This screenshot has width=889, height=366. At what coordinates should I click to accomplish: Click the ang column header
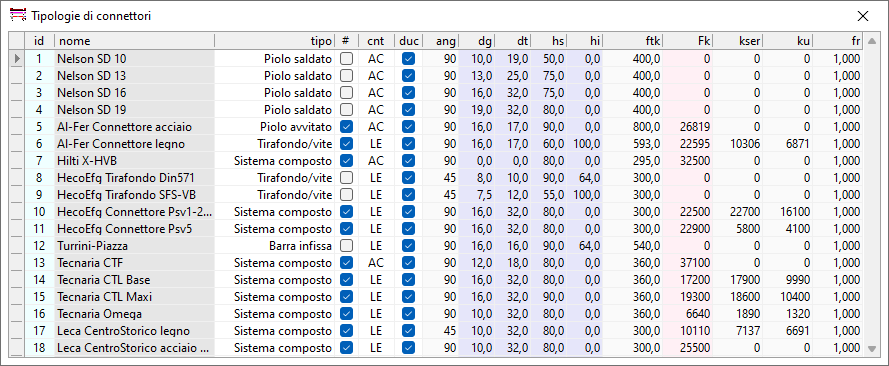[x=441, y=41]
